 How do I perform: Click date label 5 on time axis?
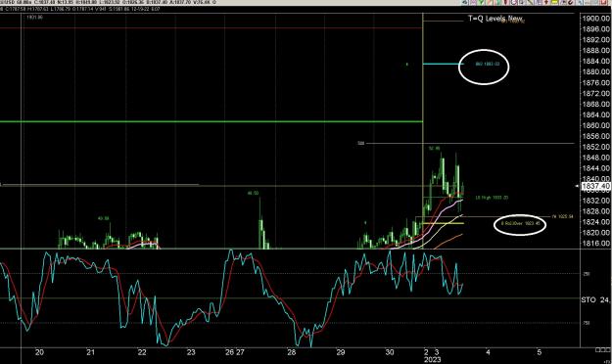coord(539,352)
